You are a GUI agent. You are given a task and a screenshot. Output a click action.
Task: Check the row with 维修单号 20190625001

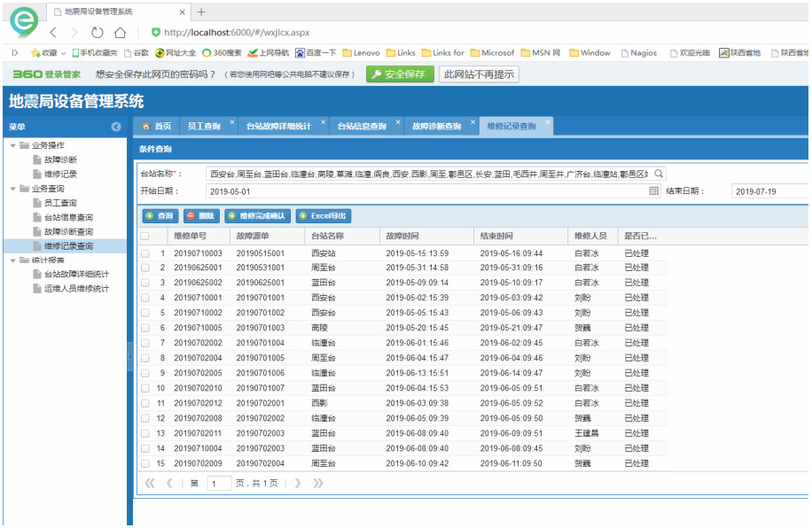click(145, 268)
